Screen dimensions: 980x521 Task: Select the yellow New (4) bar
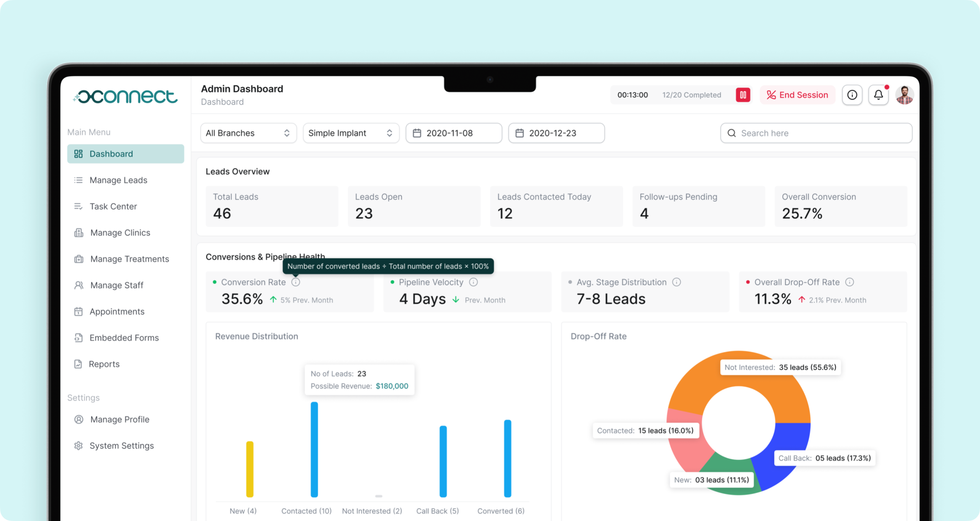(250, 469)
